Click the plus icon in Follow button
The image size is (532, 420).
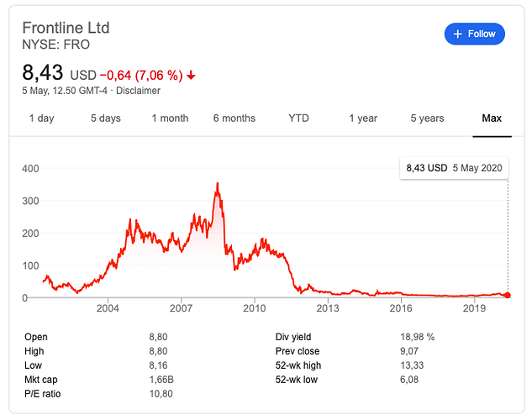point(458,34)
